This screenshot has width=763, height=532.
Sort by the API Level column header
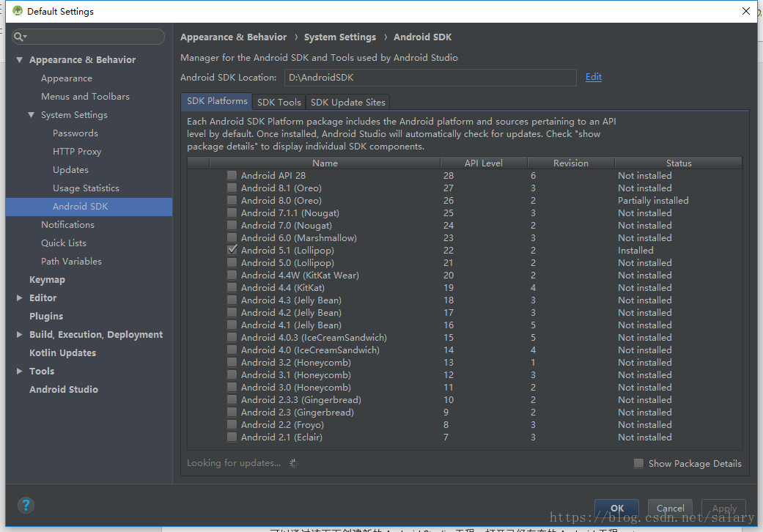tap(484, 163)
